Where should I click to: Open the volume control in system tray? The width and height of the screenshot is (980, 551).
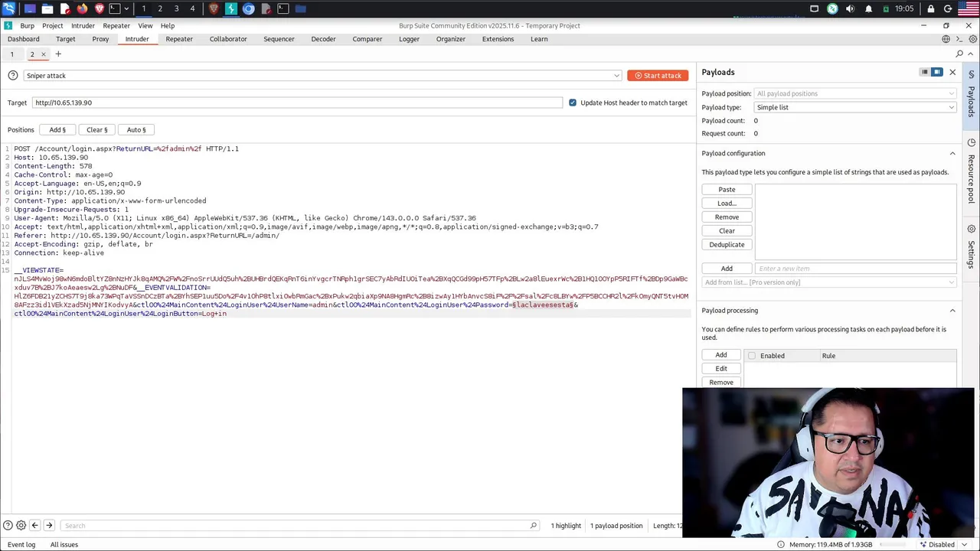coord(850,8)
